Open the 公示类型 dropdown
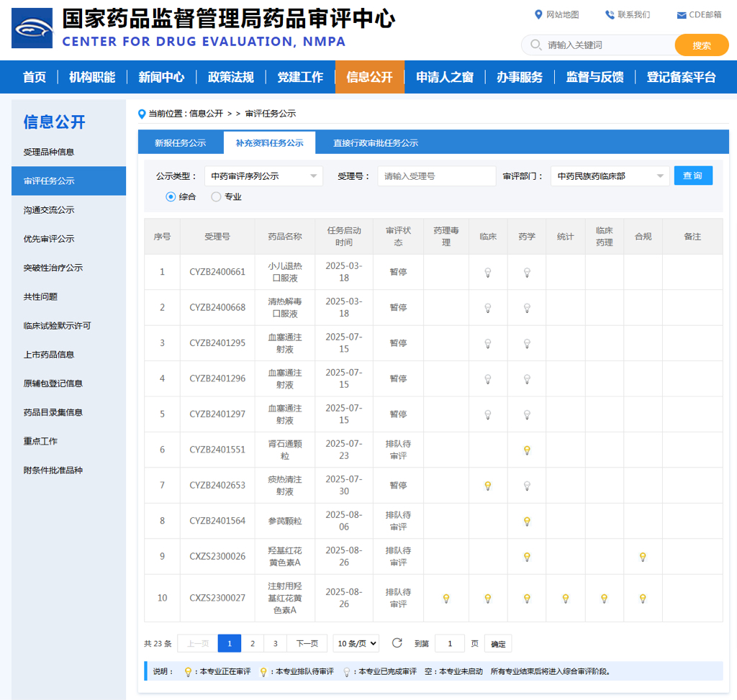 click(x=263, y=176)
